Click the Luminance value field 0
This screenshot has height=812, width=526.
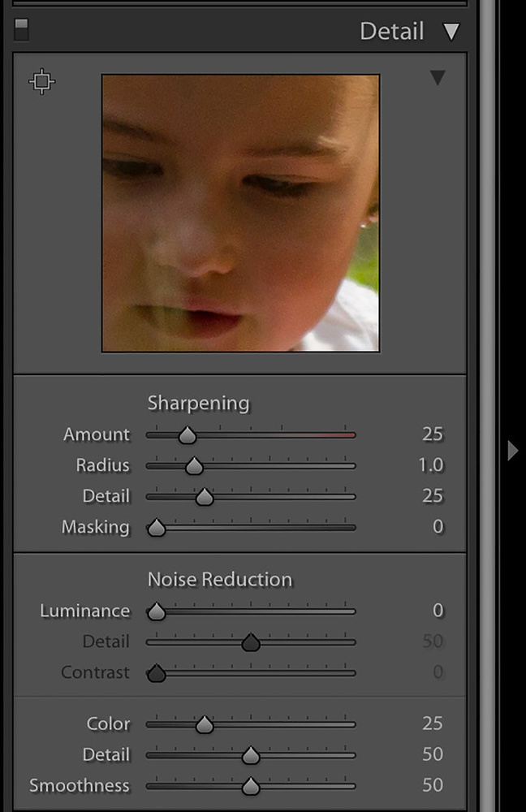438,611
